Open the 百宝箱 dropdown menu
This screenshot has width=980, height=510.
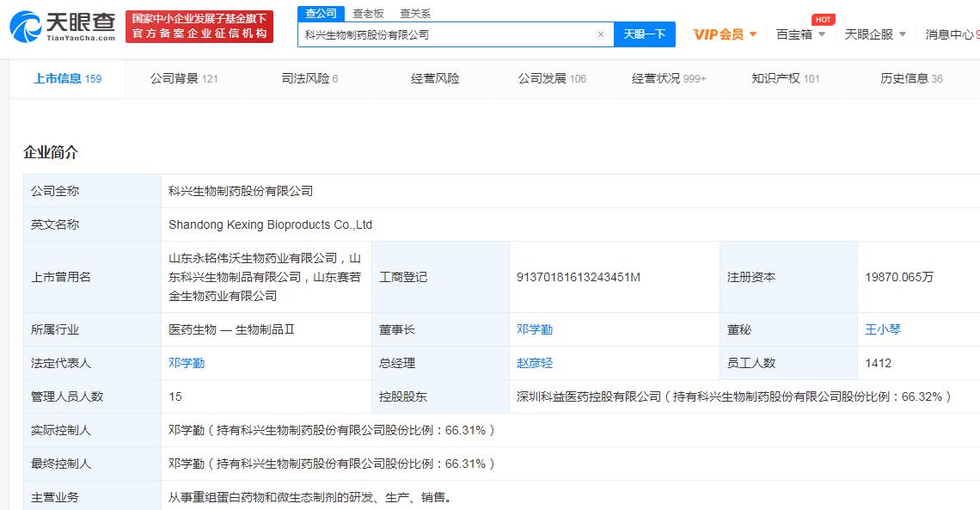point(799,34)
